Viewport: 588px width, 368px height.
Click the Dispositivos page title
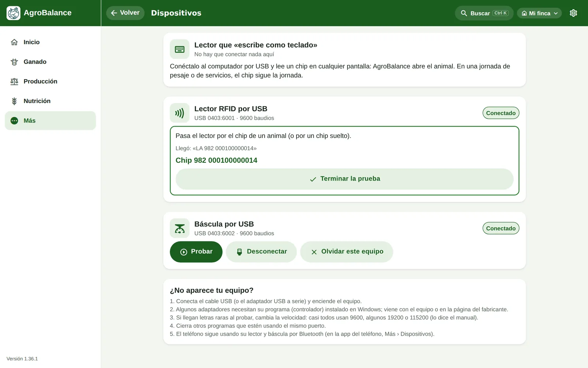coord(176,13)
